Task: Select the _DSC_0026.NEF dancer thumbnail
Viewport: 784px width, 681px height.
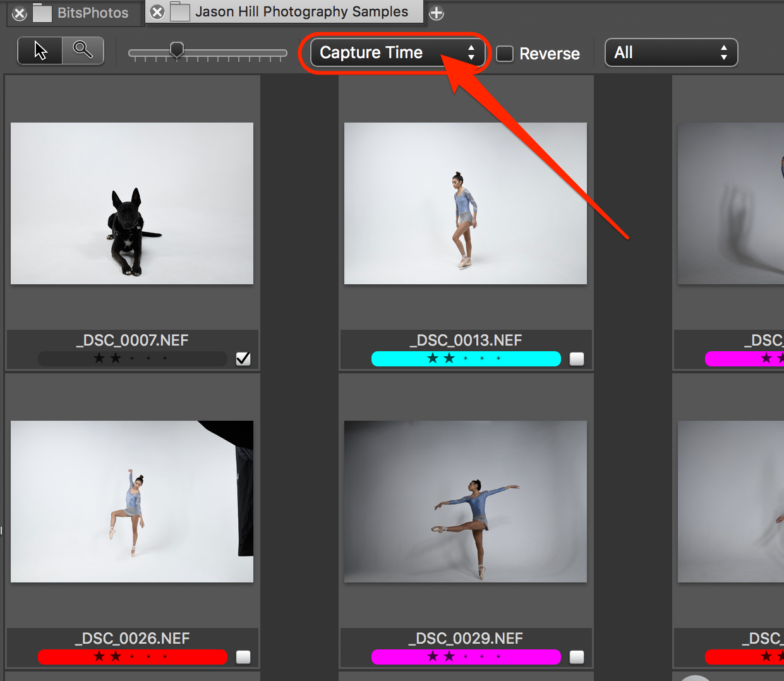Action: (132, 502)
